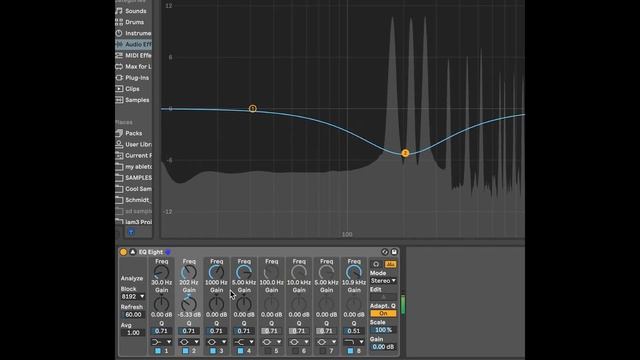
Task: Open the Clips browser category
Action: (x=133, y=89)
